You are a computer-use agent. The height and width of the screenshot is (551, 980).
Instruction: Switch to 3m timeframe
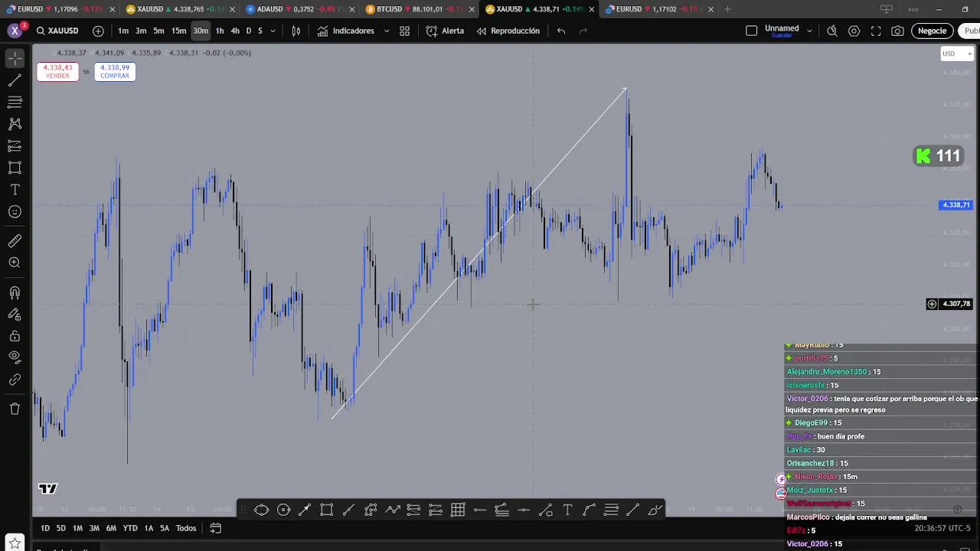tap(141, 31)
